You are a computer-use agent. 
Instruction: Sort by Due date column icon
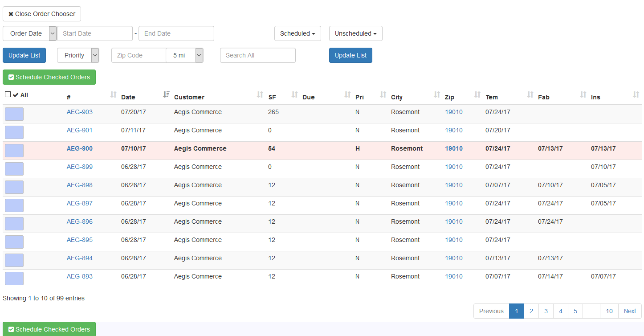coord(348,94)
